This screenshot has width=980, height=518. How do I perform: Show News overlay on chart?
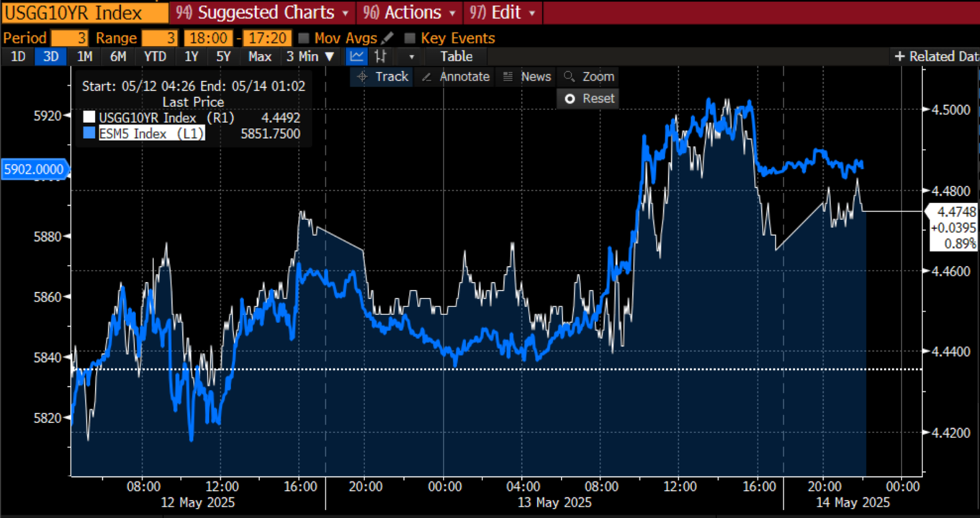coord(527,77)
